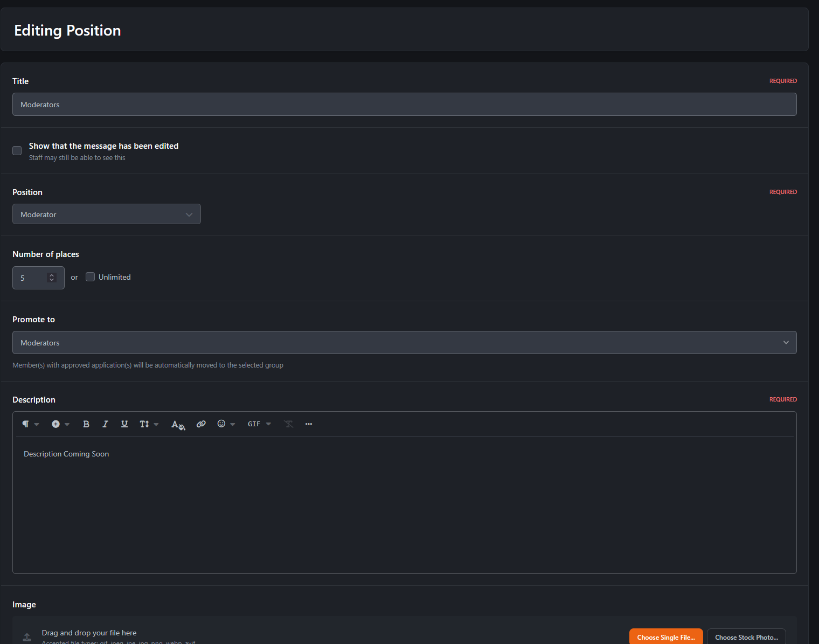Expand the Promote to dropdown
The image size is (819, 644).
405,343
